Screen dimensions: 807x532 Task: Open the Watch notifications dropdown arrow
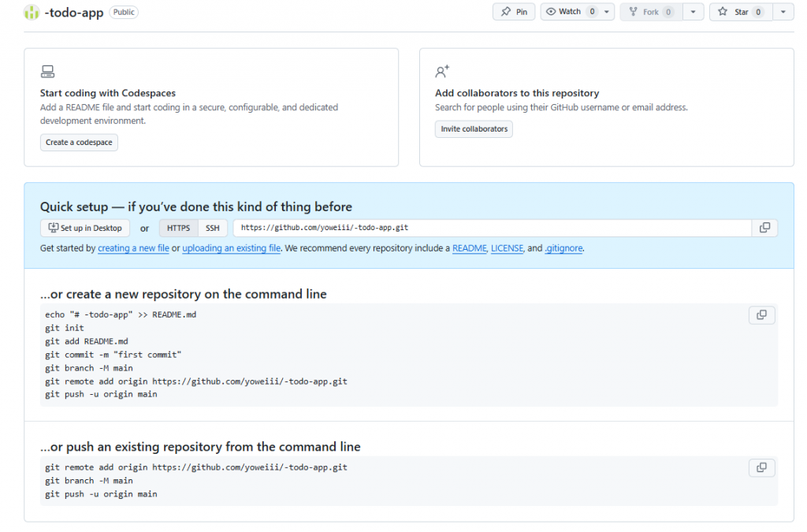(607, 12)
